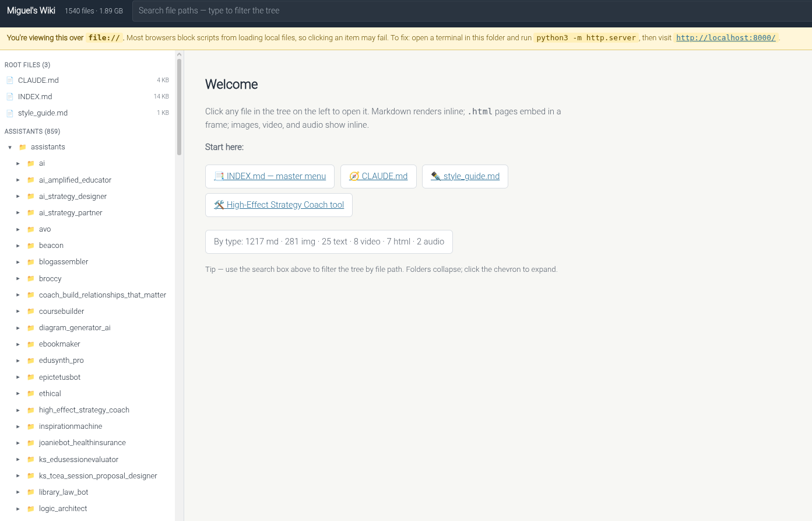The image size is (812, 521).
Task: Open the INDEX.md master menu link
Action: point(270,176)
